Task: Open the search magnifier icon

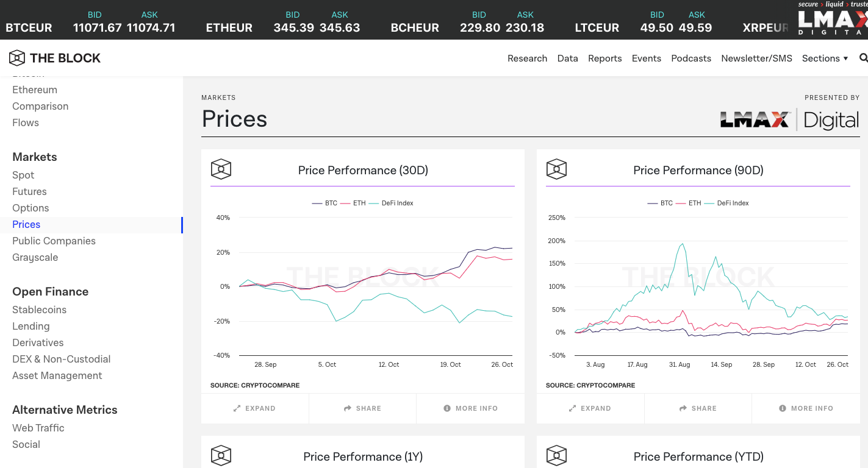Action: point(863,58)
